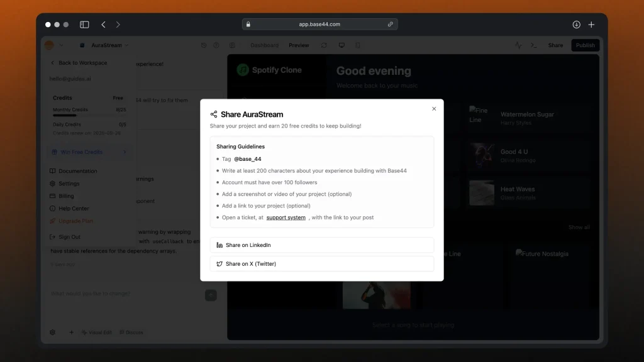The image size is (644, 362).
Task: Open Documentation from the sidebar
Action: coord(74,171)
